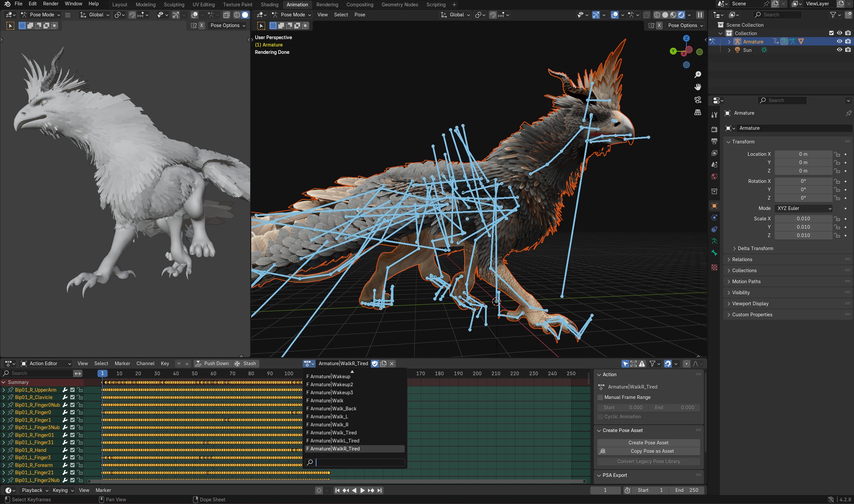Hide the Sun object in viewport
The height and width of the screenshot is (504, 854).
pos(839,50)
